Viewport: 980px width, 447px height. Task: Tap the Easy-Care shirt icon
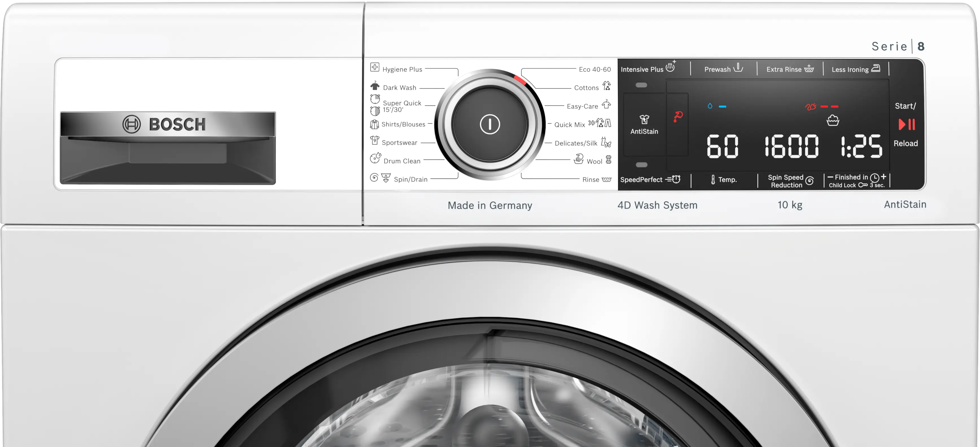tap(606, 104)
